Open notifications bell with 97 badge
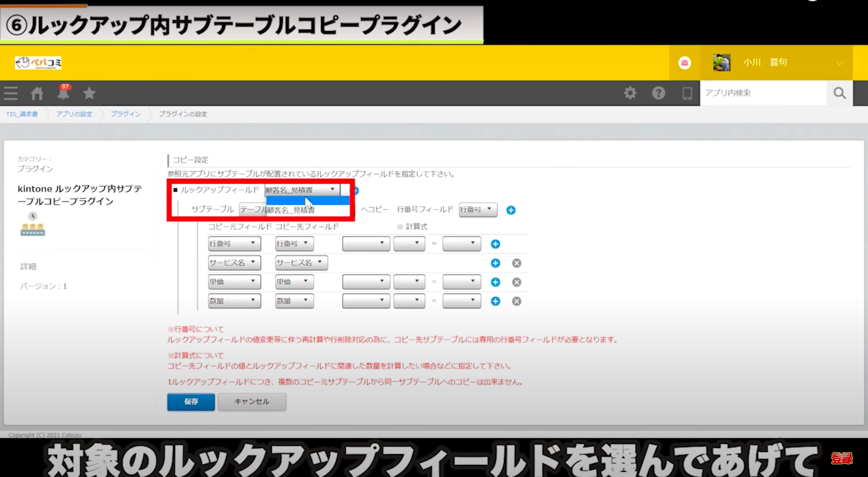The image size is (868, 477). [x=63, y=93]
